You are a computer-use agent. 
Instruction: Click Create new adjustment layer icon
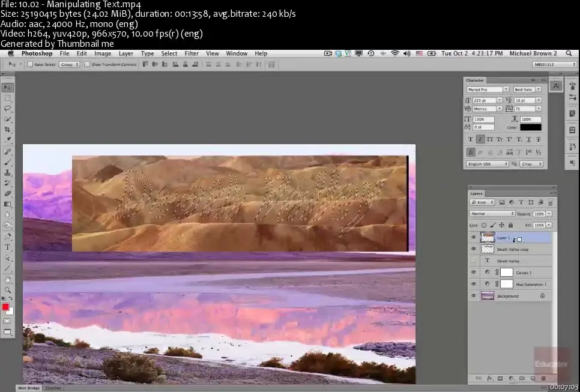[511, 378]
